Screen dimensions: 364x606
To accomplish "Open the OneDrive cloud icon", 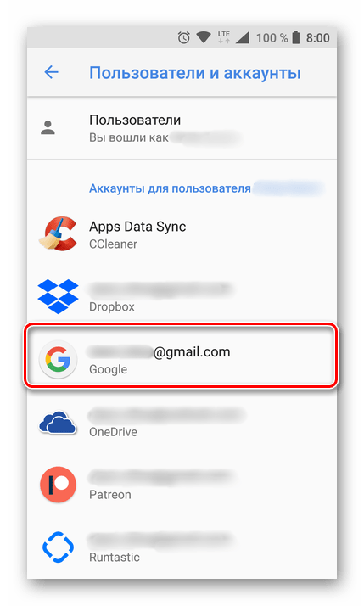I will click(58, 422).
